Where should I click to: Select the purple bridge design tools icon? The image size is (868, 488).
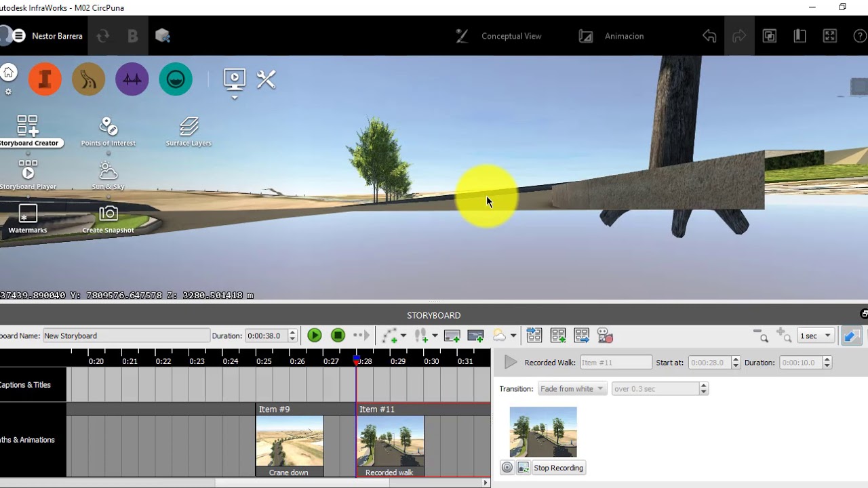click(x=132, y=79)
